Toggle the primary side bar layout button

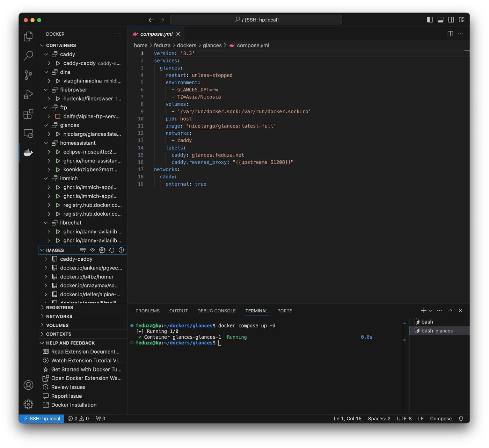430,20
